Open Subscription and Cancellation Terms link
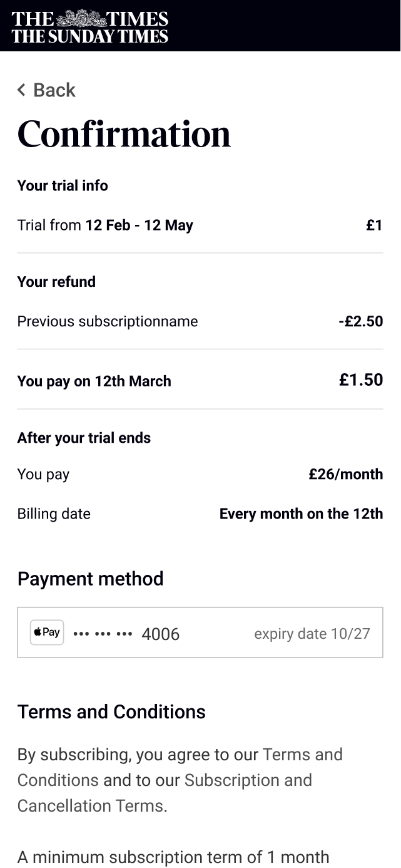Image resolution: width=401 pixels, height=868 pixels. [x=248, y=780]
